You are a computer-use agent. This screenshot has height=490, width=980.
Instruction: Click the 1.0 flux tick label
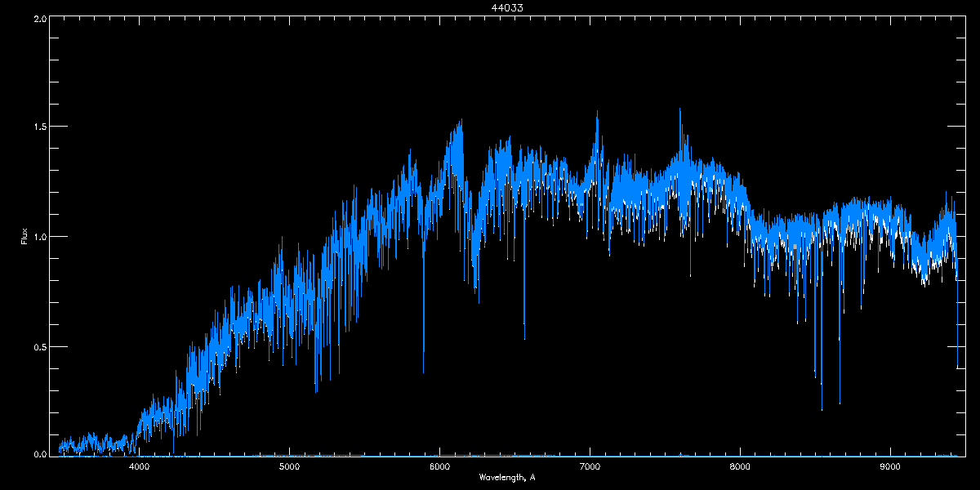pos(39,237)
